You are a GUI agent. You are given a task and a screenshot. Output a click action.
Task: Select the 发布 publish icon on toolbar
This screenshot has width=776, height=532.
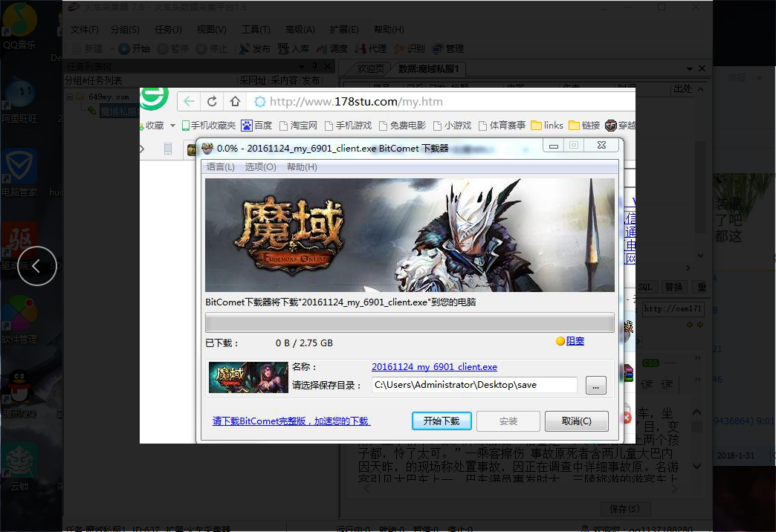pos(245,49)
